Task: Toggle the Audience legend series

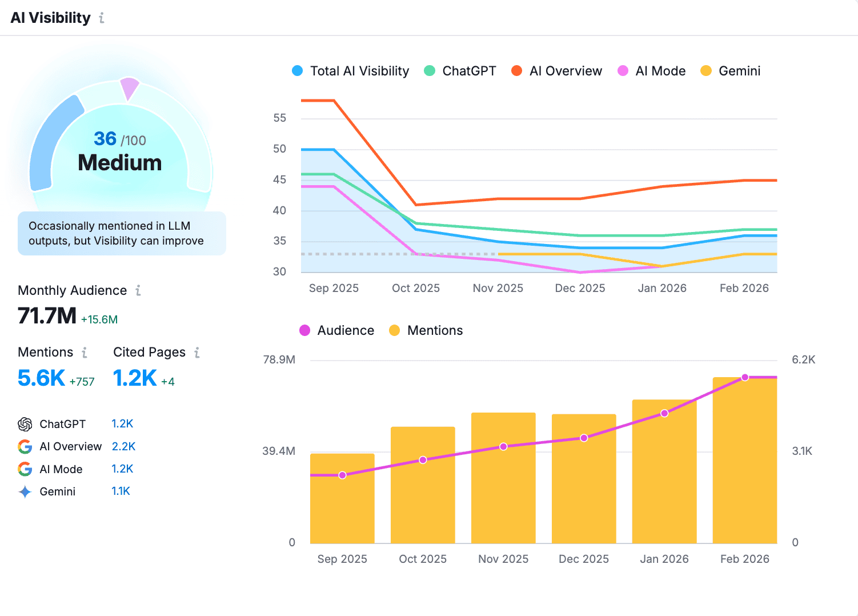Action: point(337,330)
